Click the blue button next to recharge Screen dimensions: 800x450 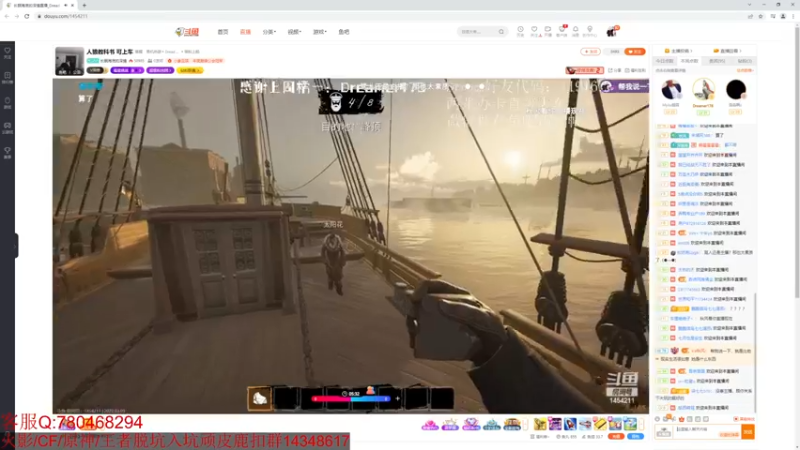636,437
